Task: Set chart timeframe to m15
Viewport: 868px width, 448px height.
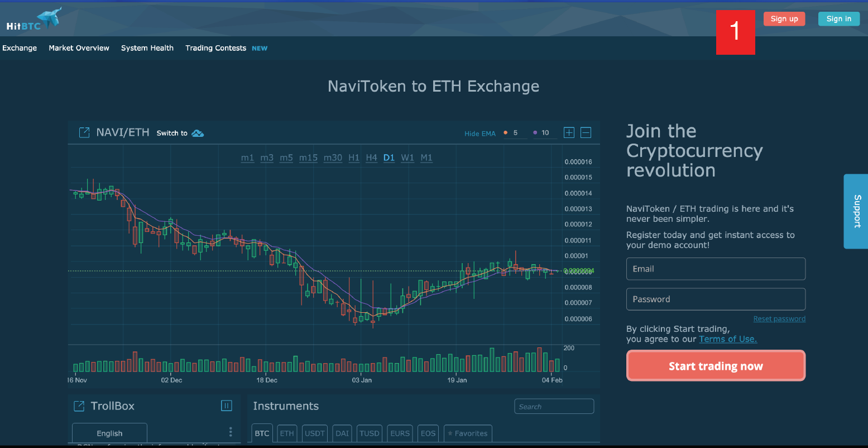Action: pyautogui.click(x=308, y=158)
